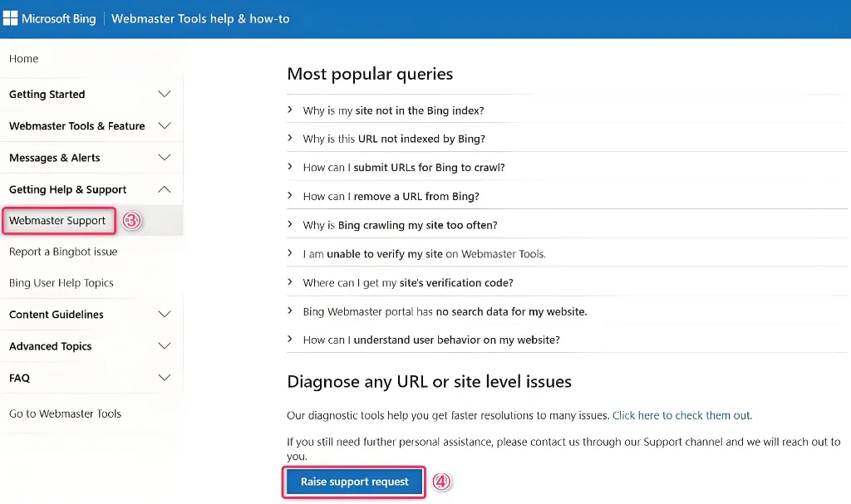
Task: Open Bing User Help Topics
Action: coord(61,283)
